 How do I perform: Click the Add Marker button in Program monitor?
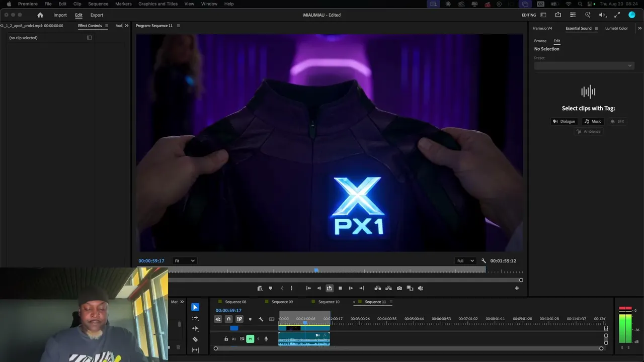[270, 288]
